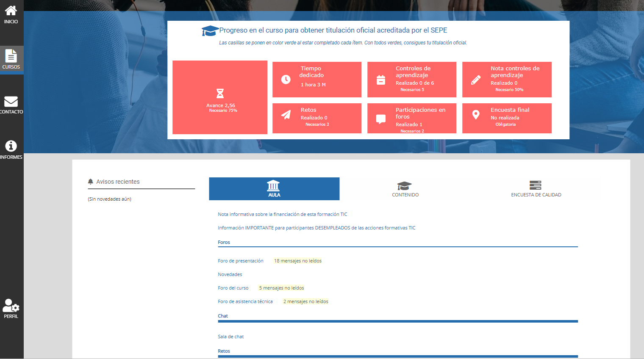Viewport: 644px width, 359px height.
Task: Click the map pin icon in Encuesta final
Action: tap(476, 115)
